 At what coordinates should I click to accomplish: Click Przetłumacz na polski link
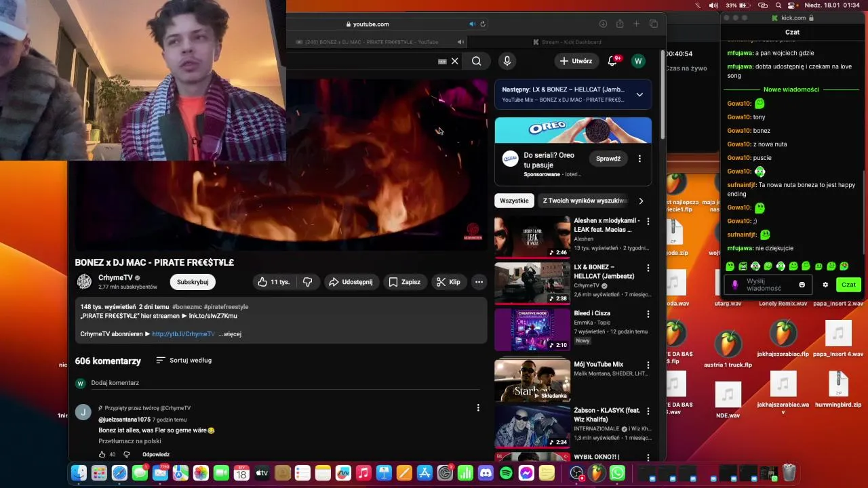[x=130, y=441]
